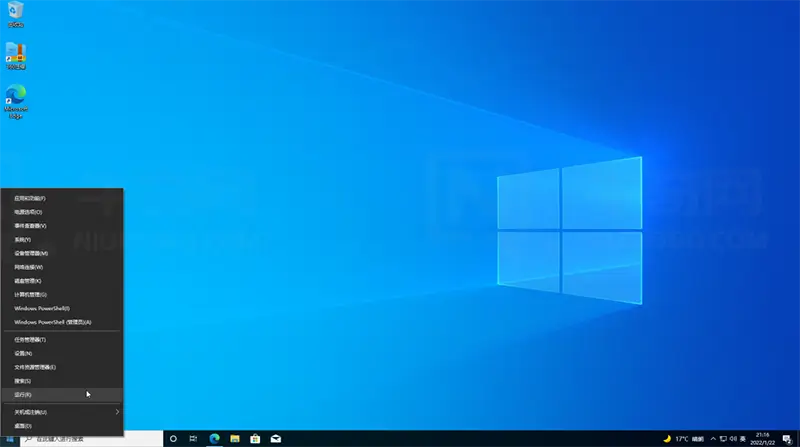The height and width of the screenshot is (447, 800).
Task: Open File Explorer from the taskbar
Action: (235, 439)
